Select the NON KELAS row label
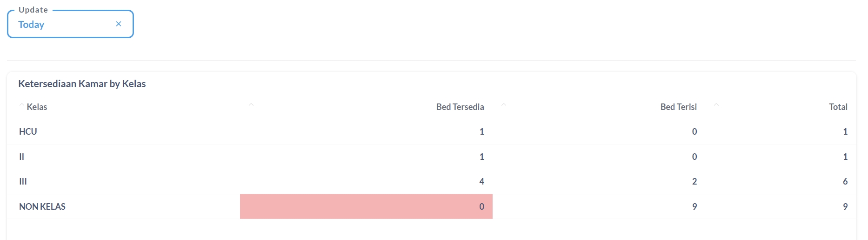Image resolution: width=868 pixels, height=240 pixels. (x=42, y=207)
